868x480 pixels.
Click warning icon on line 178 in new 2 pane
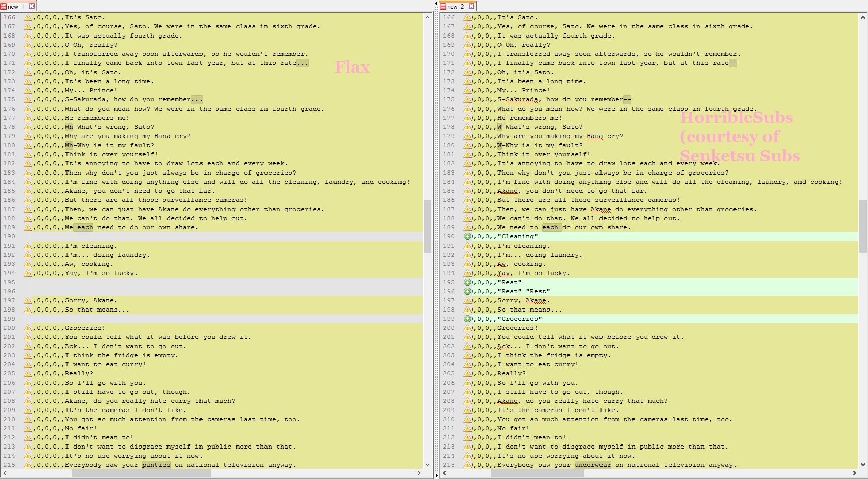pos(468,127)
